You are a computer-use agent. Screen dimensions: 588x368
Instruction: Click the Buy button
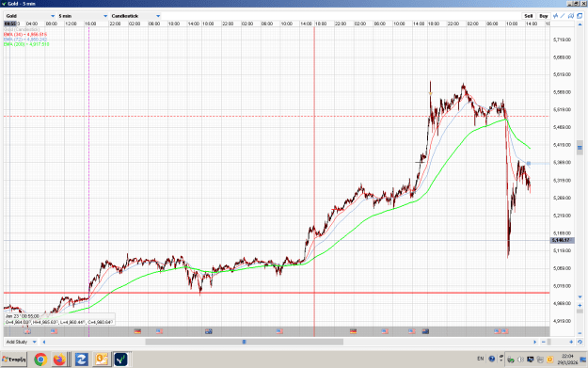tap(544, 16)
